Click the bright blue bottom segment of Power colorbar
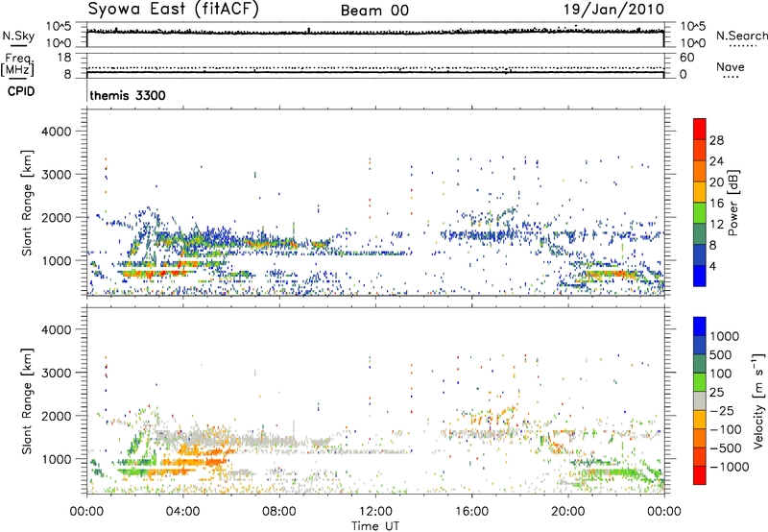The width and height of the screenshot is (768, 532). point(700,276)
